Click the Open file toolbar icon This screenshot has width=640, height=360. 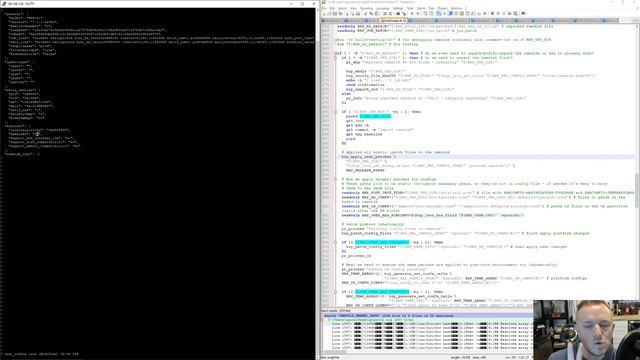(329, 13)
